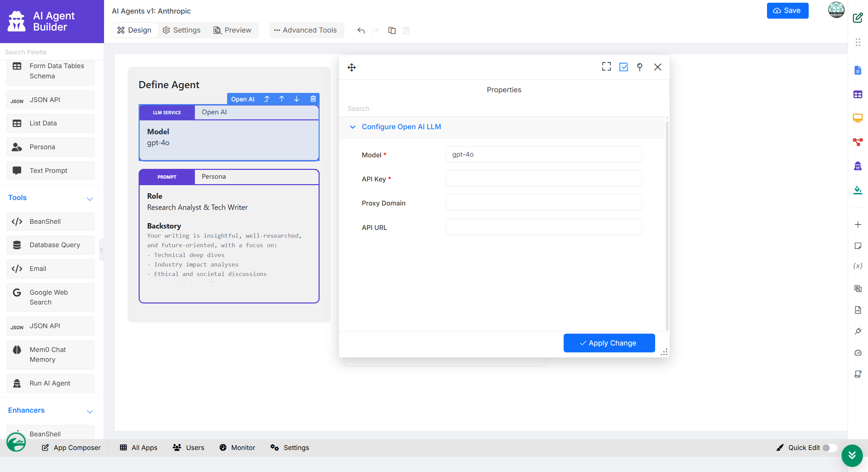868x472 pixels.
Task: Toggle the checkmark box in Properties header
Action: coord(623,67)
